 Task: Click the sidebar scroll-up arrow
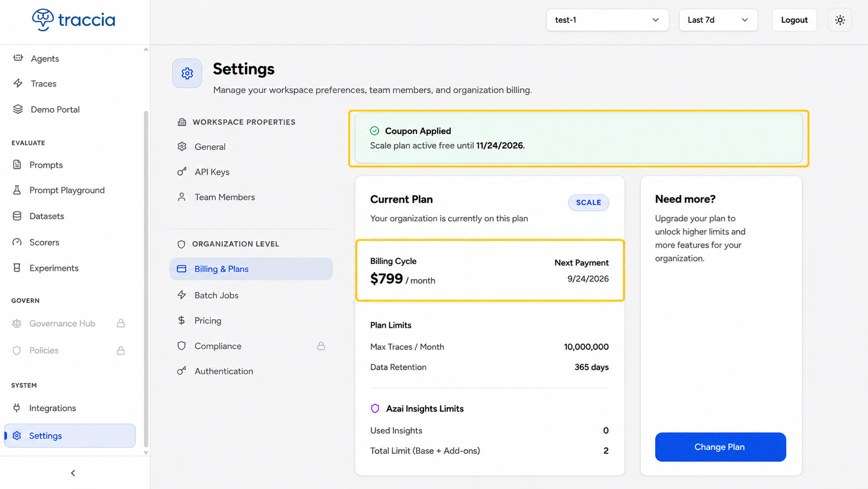click(x=146, y=49)
